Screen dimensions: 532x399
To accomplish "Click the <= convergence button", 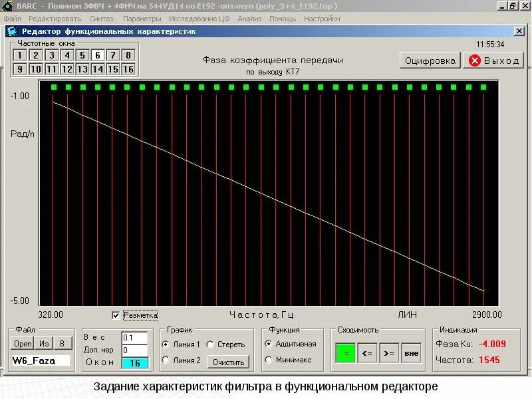I will click(x=368, y=353).
